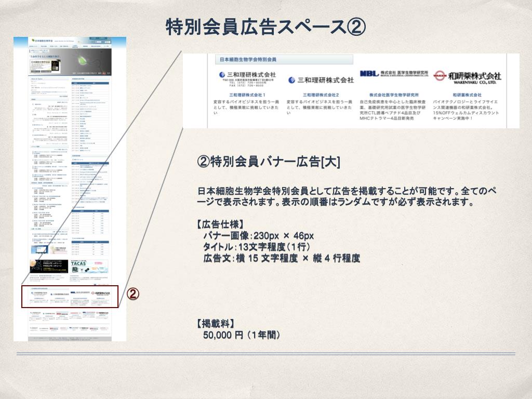Click the 日本細胞生物学会 site logo in the thumbnail

43,41
